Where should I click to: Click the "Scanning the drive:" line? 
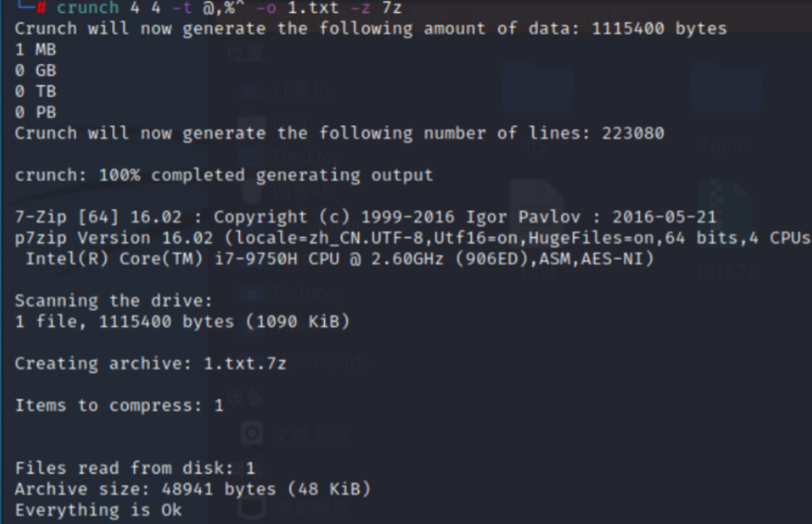click(x=114, y=301)
